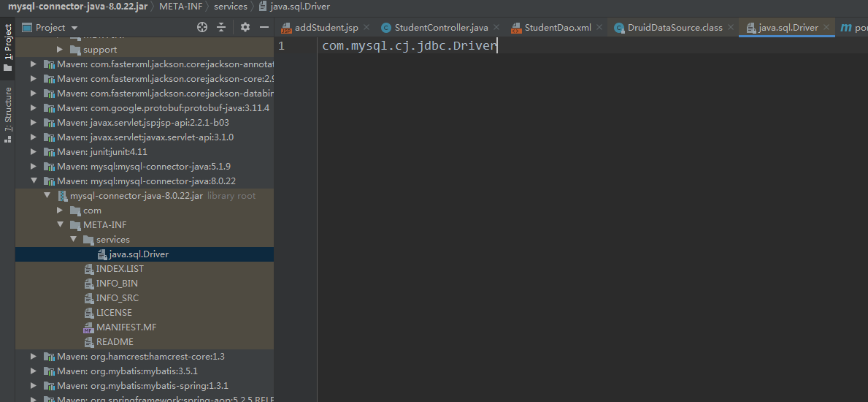Viewport: 868px width, 402px height.
Task: Collapse mysql-connector-java-8.0.22.jar library root
Action: [47, 196]
